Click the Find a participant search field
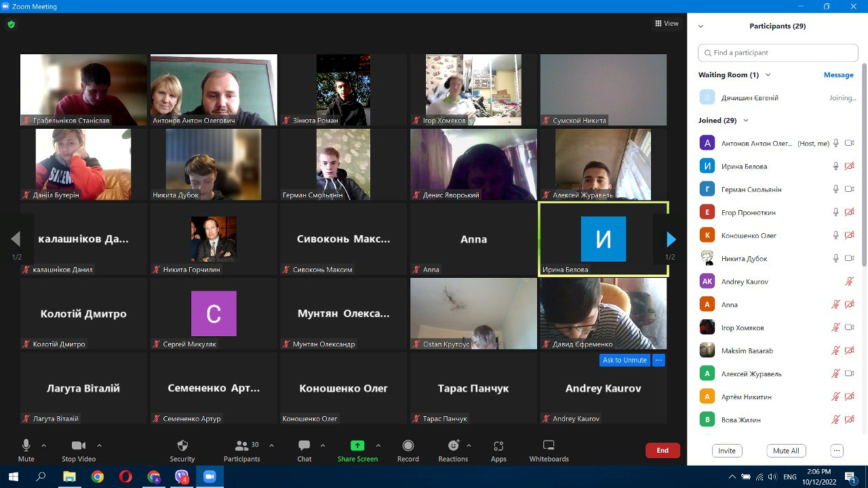 (778, 53)
